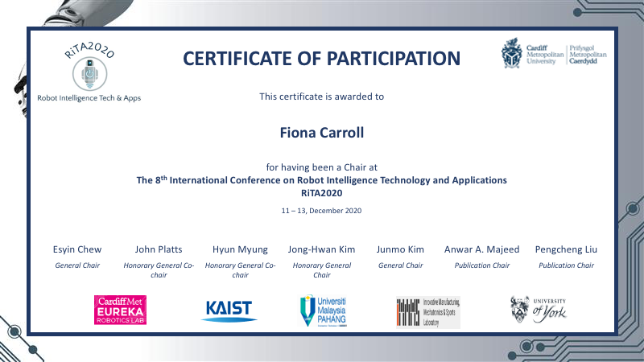
Task: Click the Cardiff Metropolitan University crest
Action: pos(511,56)
